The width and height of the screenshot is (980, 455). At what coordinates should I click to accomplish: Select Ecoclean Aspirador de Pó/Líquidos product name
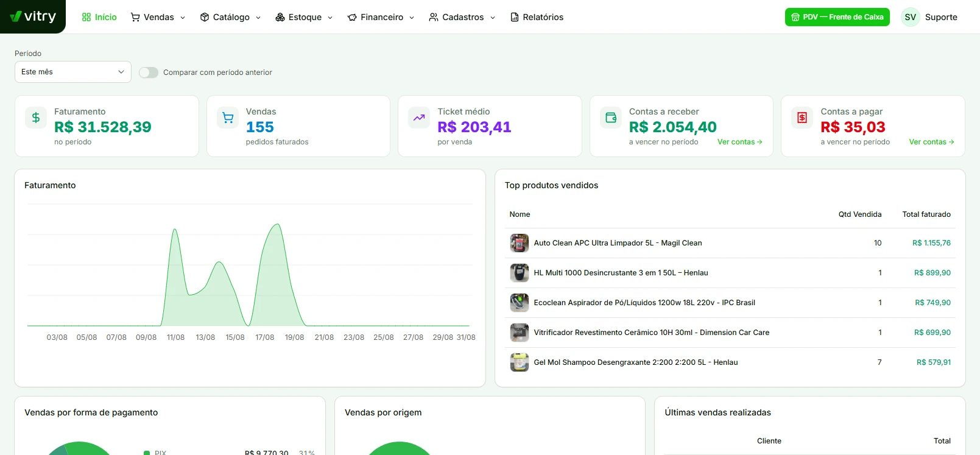(x=644, y=303)
